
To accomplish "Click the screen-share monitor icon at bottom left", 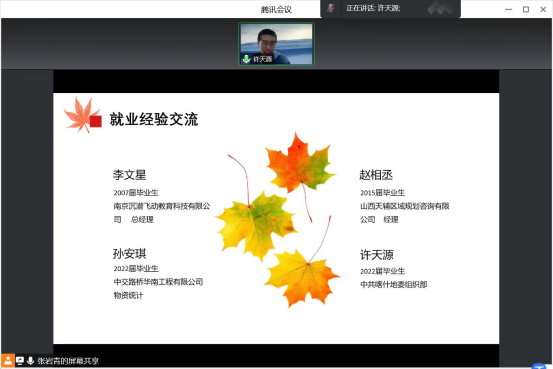I will point(20,361).
